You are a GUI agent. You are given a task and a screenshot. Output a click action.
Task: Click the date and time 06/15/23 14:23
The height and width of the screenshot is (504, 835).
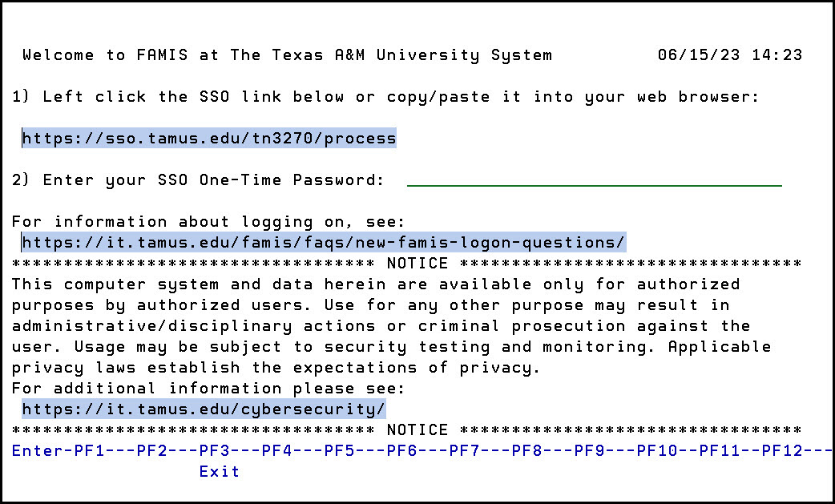coord(730,55)
